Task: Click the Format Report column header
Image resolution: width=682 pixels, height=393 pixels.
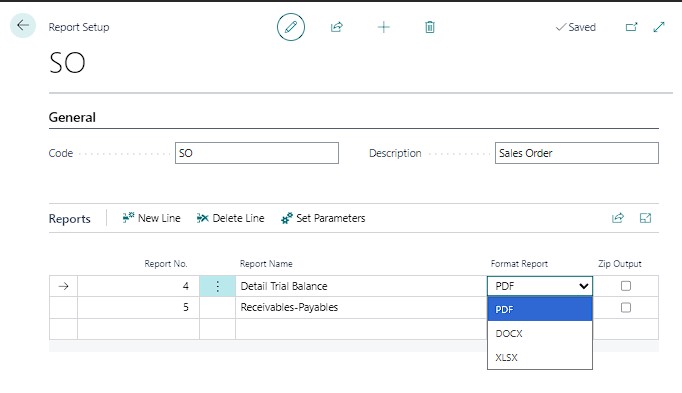Action: (x=519, y=263)
